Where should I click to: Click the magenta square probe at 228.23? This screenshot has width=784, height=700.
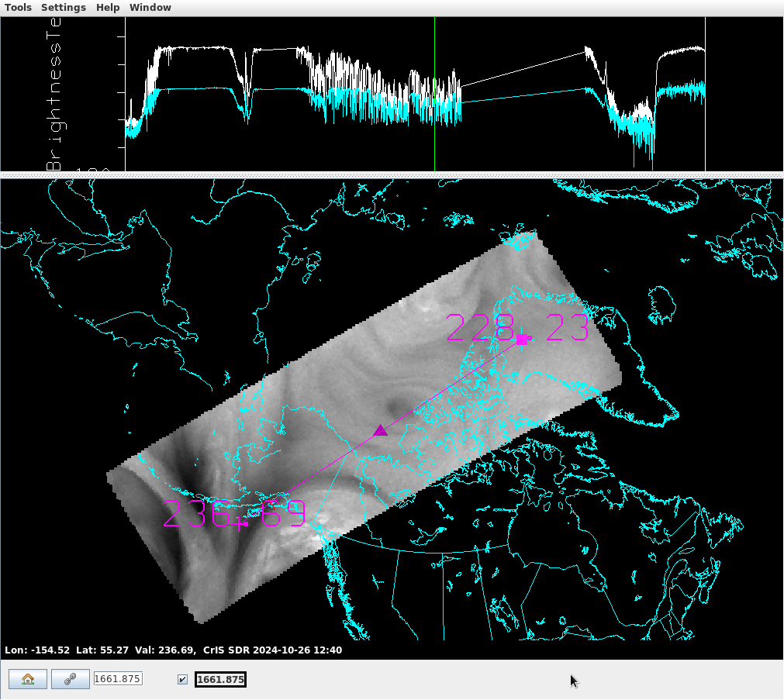pyautogui.click(x=521, y=340)
